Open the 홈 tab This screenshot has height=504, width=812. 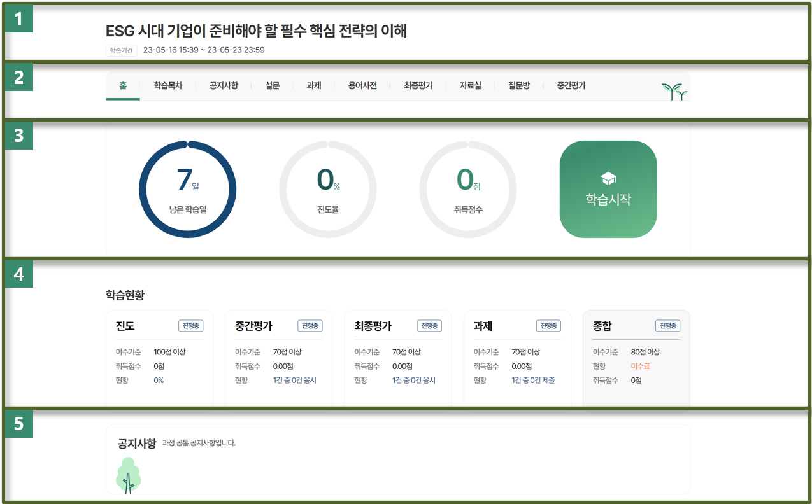(x=123, y=85)
